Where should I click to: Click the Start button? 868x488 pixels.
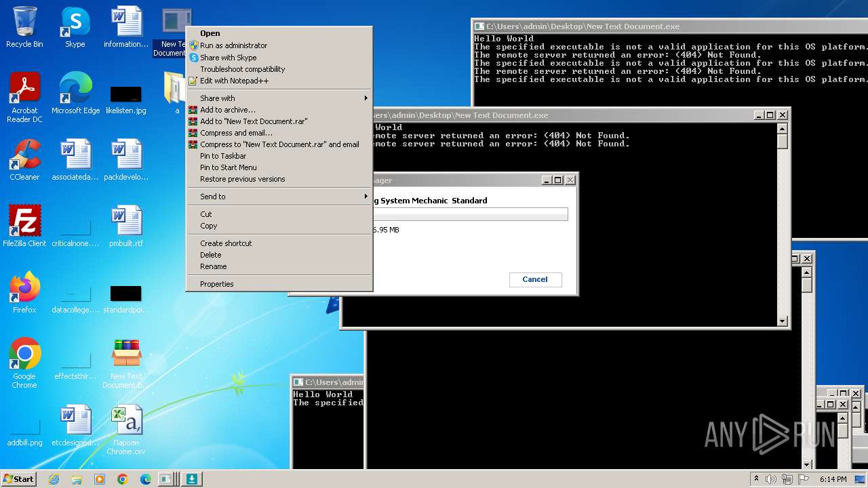[19, 479]
